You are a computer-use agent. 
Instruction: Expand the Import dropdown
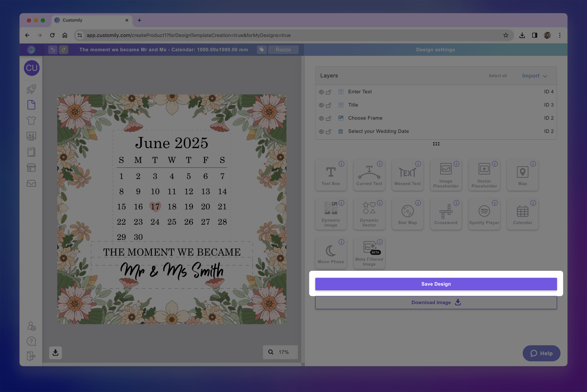coord(534,76)
